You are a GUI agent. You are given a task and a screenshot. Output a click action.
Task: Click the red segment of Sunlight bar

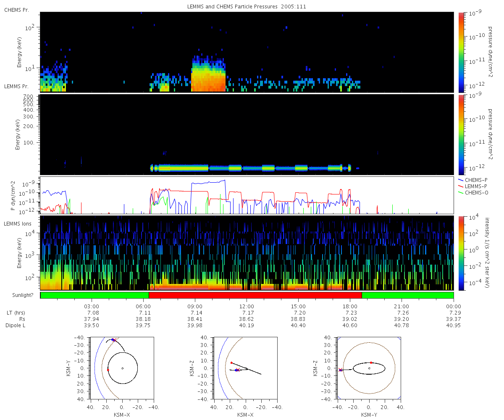255,295
